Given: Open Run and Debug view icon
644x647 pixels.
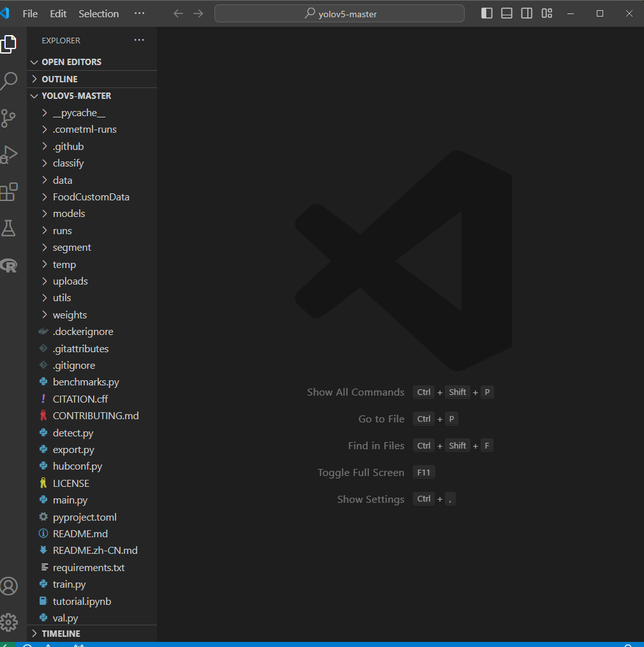Looking at the screenshot, I should [x=8, y=155].
